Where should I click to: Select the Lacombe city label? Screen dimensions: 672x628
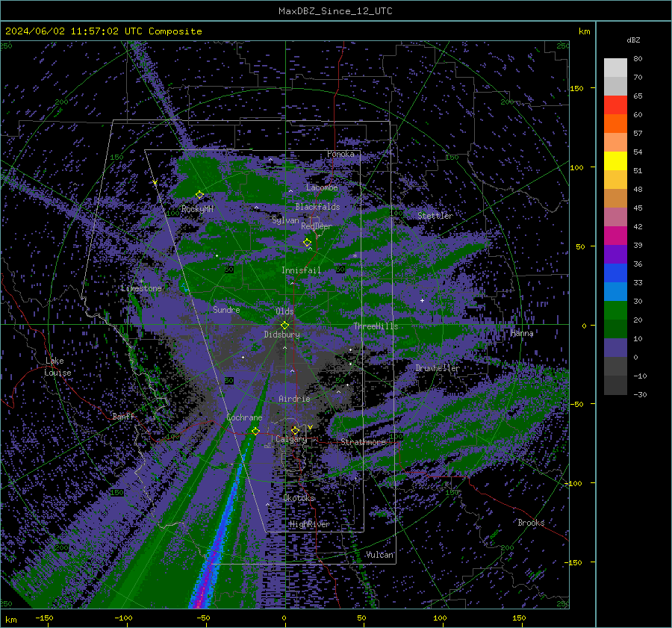click(x=322, y=187)
